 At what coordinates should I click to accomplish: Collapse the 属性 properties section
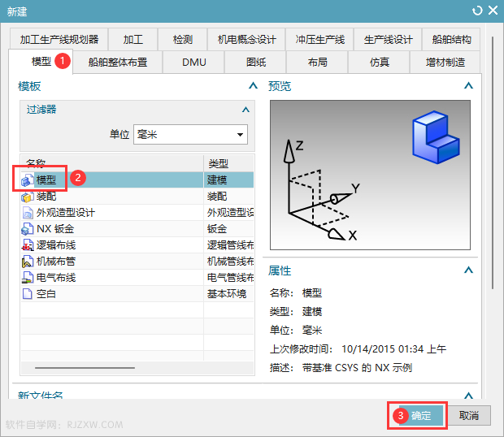tap(468, 270)
